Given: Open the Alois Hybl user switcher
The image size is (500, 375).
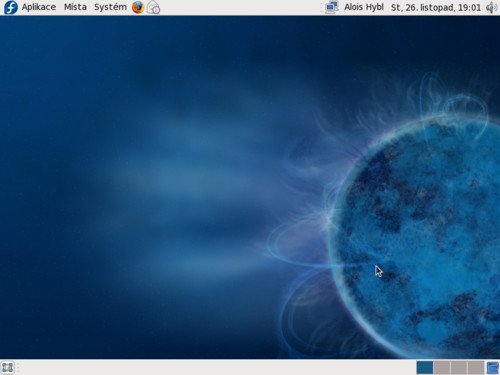Looking at the screenshot, I should (364, 7).
